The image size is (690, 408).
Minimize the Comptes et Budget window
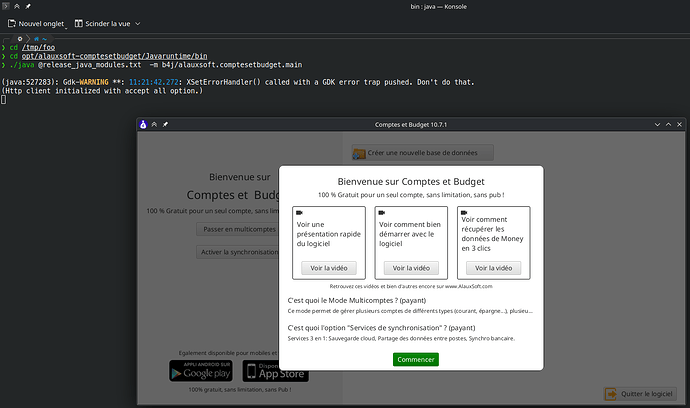pos(657,125)
